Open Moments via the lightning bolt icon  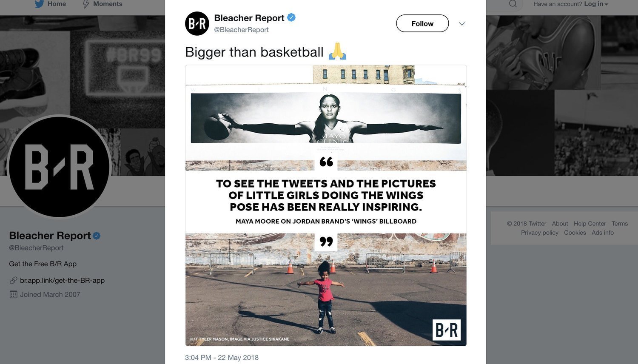(x=86, y=4)
